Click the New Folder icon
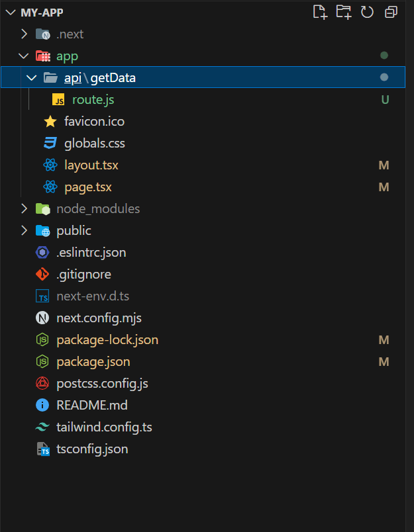 coord(343,12)
